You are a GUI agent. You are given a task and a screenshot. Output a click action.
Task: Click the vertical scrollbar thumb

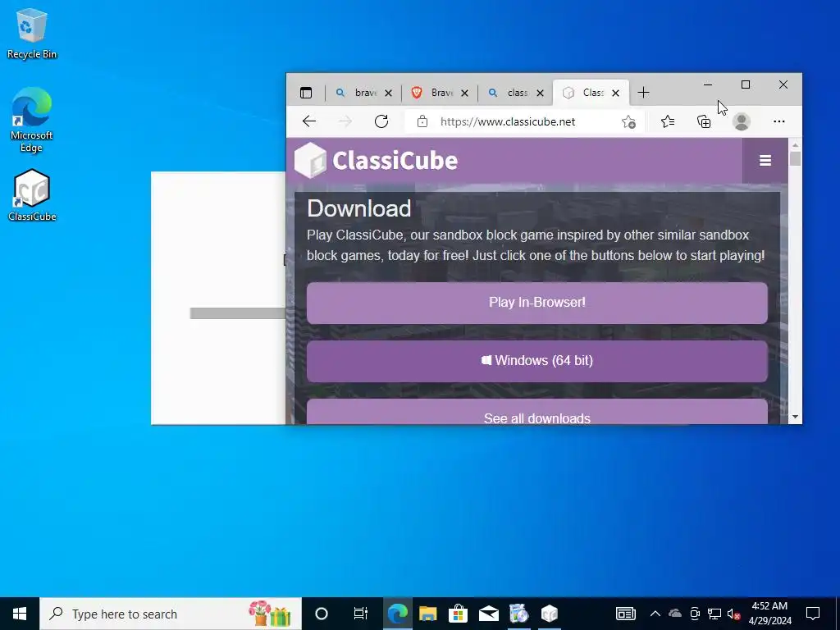795,159
